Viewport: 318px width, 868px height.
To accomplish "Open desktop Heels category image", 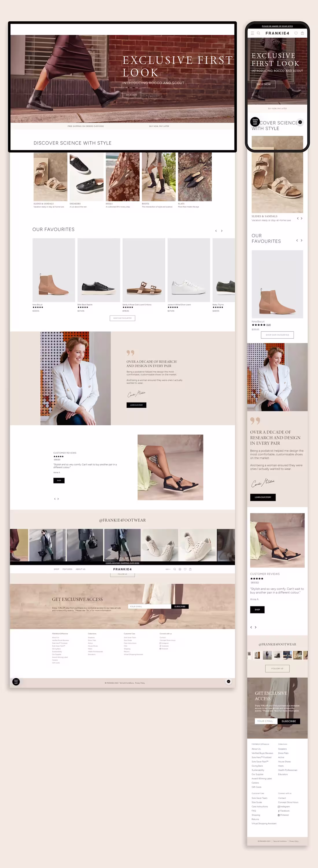I will point(122,177).
